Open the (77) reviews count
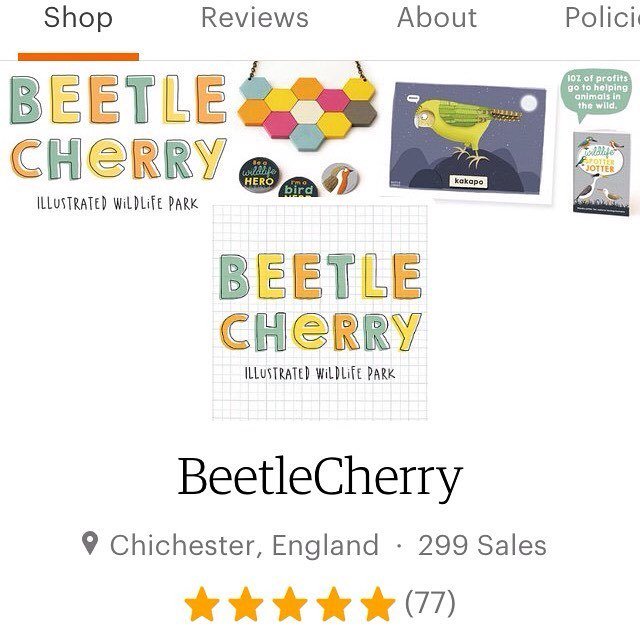Viewport: 640px width, 640px height. (430, 603)
